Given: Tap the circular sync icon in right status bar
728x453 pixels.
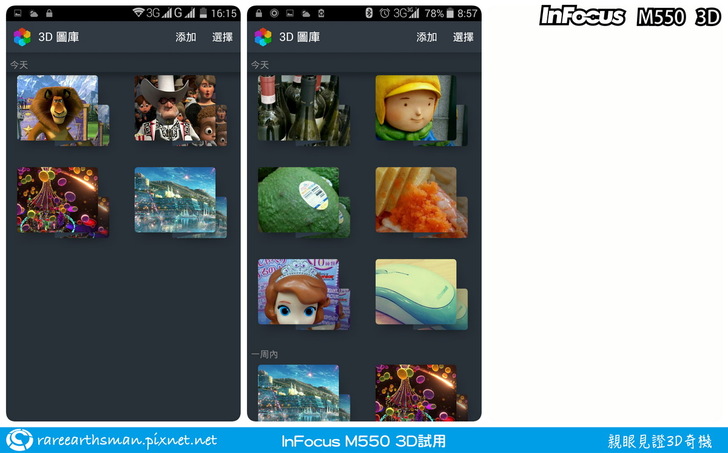Looking at the screenshot, I should (x=274, y=13).
